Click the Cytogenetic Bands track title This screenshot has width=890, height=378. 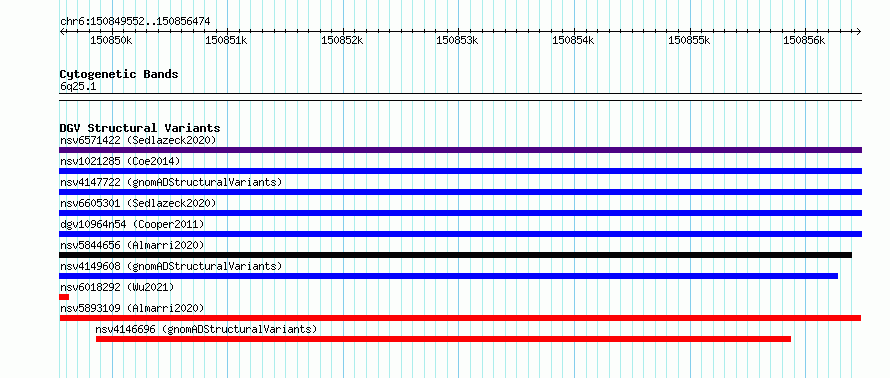[119, 74]
